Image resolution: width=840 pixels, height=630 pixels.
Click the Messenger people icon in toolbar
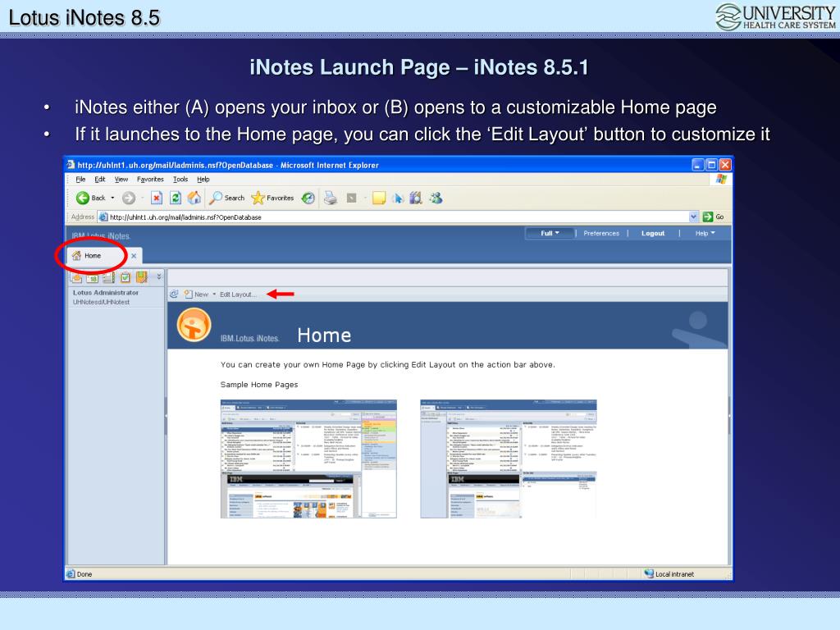[436, 199]
